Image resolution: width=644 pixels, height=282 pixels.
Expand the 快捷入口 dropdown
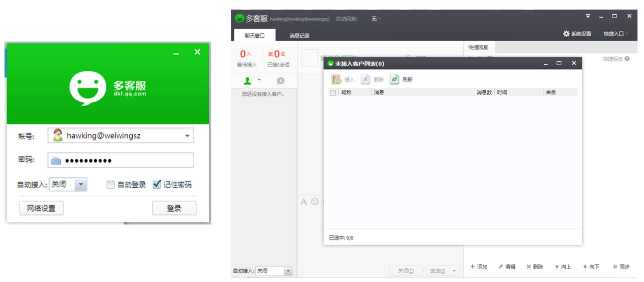[x=627, y=33]
